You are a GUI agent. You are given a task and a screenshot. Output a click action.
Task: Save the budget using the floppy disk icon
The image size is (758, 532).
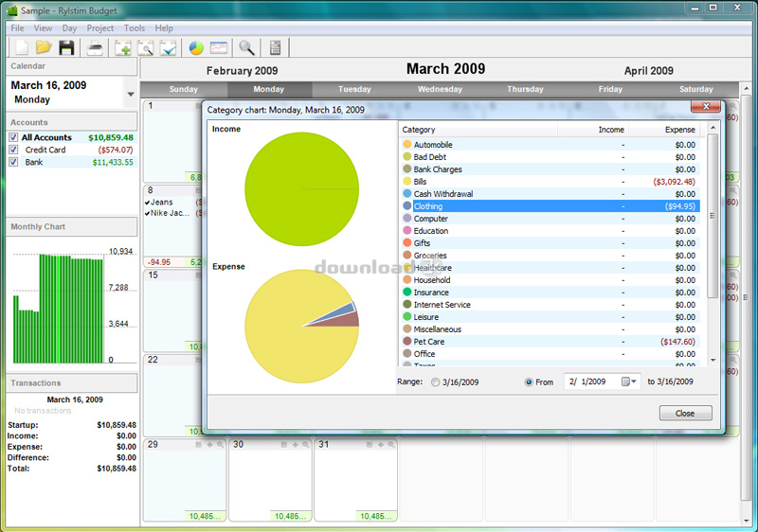pos(66,47)
